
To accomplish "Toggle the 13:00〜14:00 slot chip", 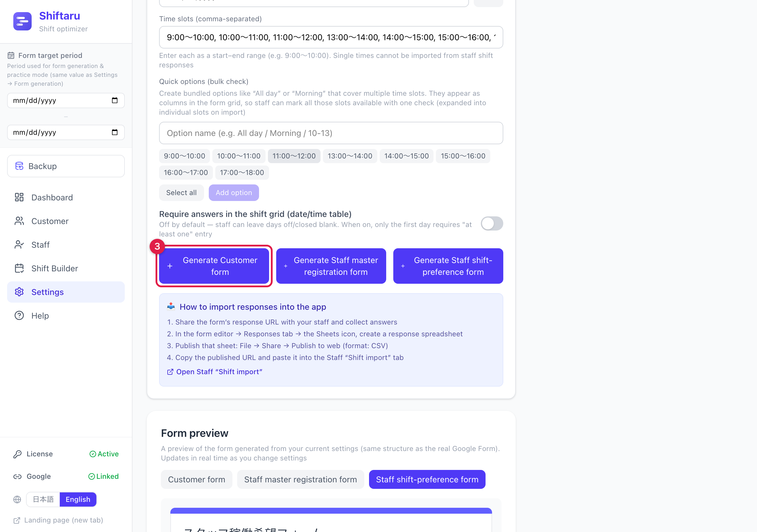I will coord(350,156).
